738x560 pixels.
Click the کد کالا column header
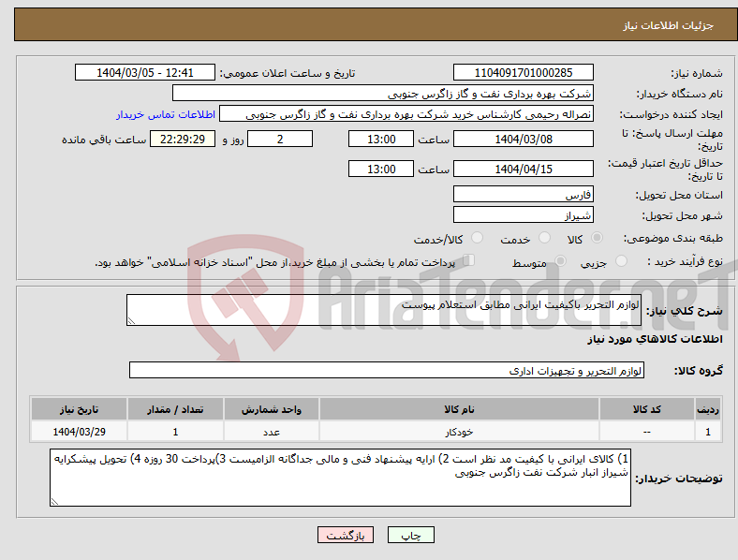coord(647,409)
